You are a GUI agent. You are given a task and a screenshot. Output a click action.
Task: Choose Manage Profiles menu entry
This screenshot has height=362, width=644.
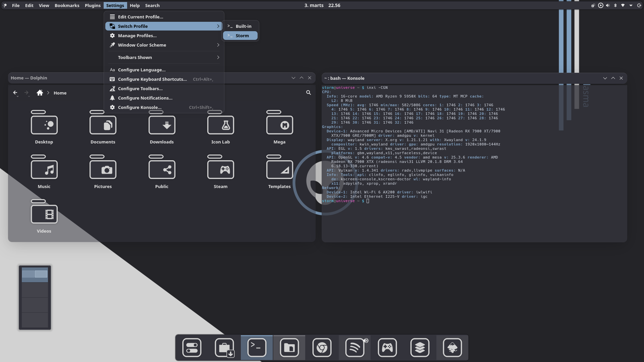click(x=137, y=36)
